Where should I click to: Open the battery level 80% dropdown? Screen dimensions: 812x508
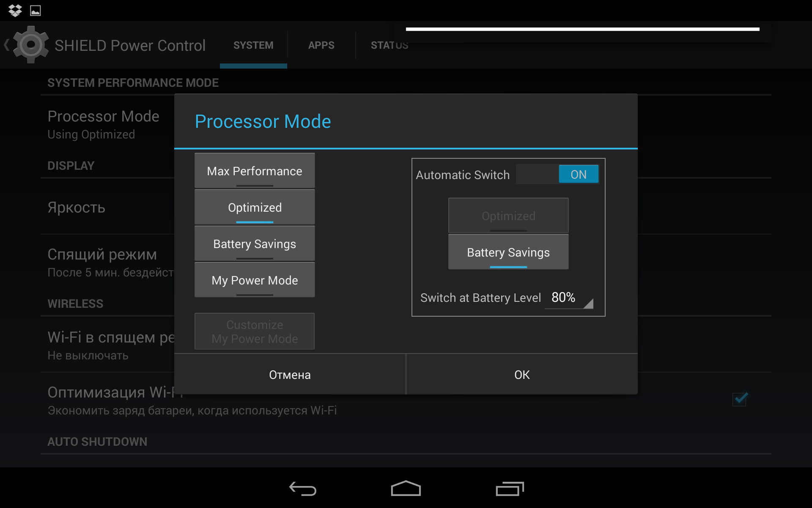click(x=569, y=298)
